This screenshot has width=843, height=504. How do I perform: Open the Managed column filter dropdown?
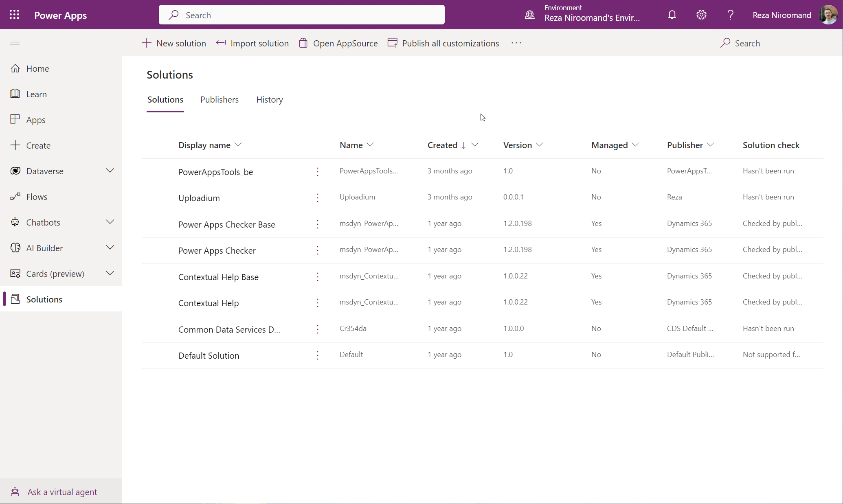pos(635,145)
